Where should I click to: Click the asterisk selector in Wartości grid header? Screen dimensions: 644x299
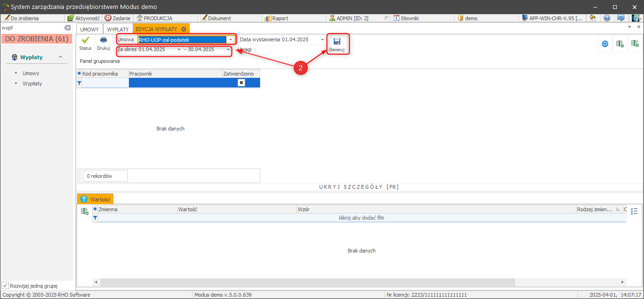pyautogui.click(x=95, y=209)
